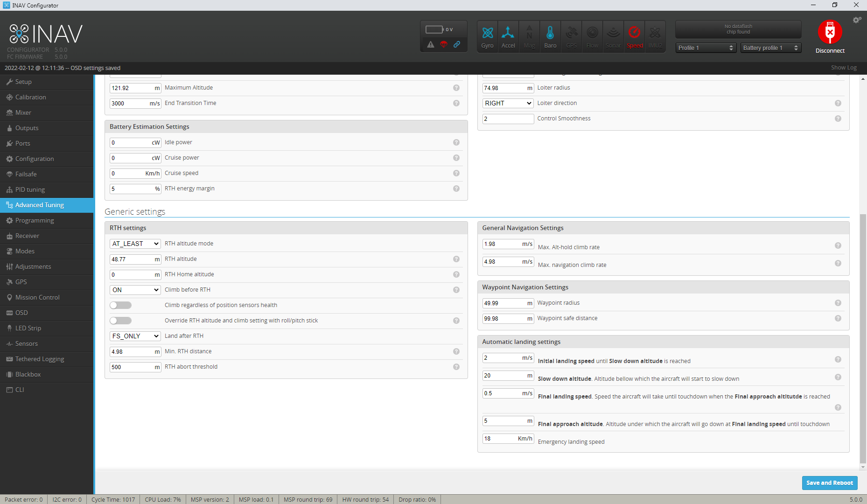The width and height of the screenshot is (867, 504).
Task: Open the link/connection icon near battery indicator
Action: (x=457, y=45)
